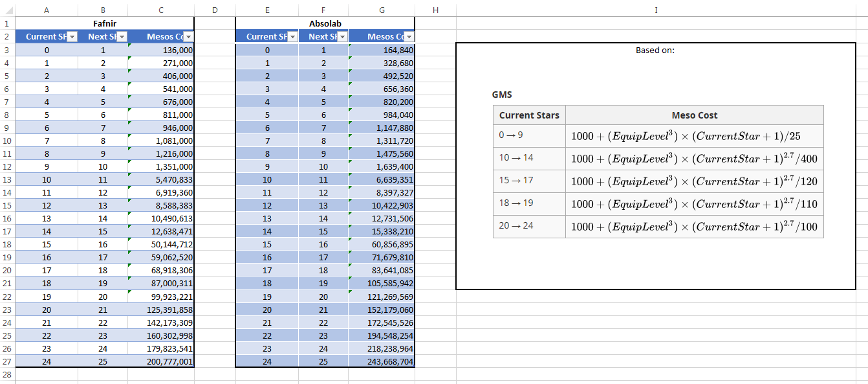The height and width of the screenshot is (384, 868).
Task: Select Fafnir cost cell 68,918,306
Action: 161,271
